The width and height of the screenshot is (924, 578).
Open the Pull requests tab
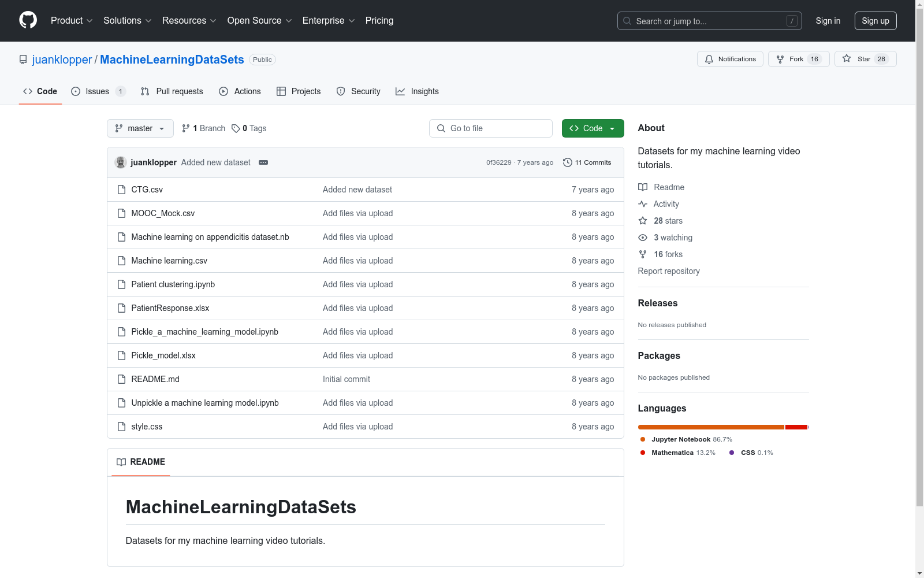click(x=172, y=91)
